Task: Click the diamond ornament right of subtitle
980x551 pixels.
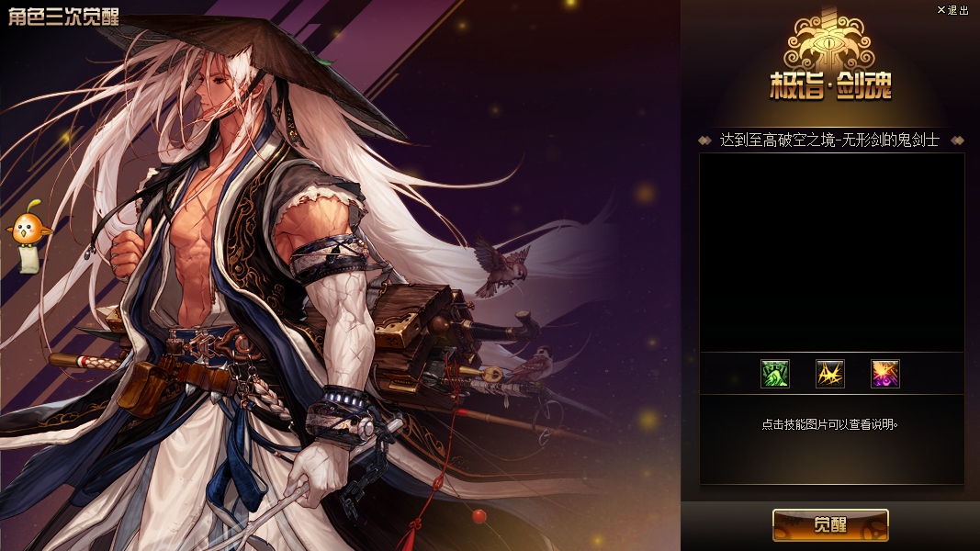Action: click(x=957, y=141)
